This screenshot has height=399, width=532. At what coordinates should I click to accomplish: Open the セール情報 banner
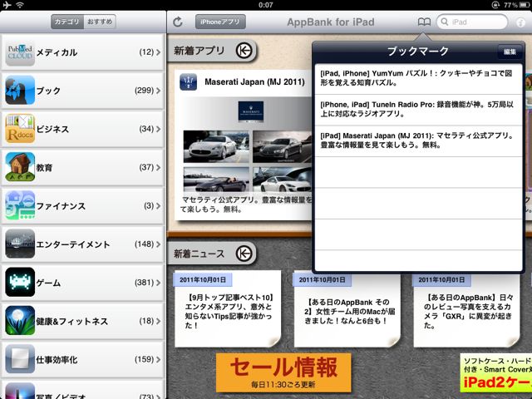click(283, 372)
